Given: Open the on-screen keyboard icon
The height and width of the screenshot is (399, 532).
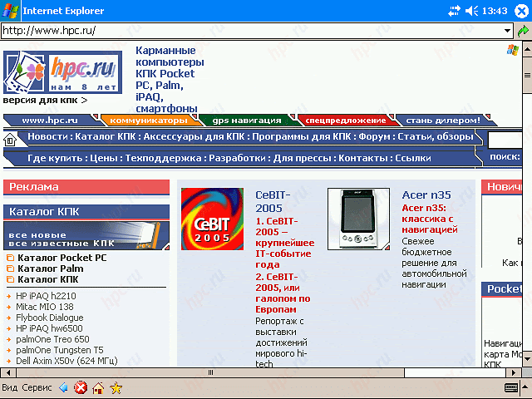Looking at the screenshot, I should tap(511, 387).
